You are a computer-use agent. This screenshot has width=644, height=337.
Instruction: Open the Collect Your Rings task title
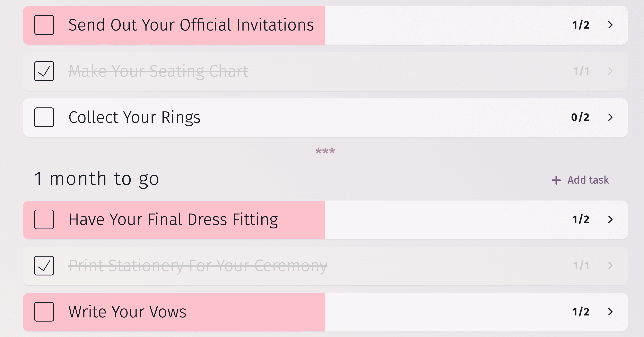135,117
